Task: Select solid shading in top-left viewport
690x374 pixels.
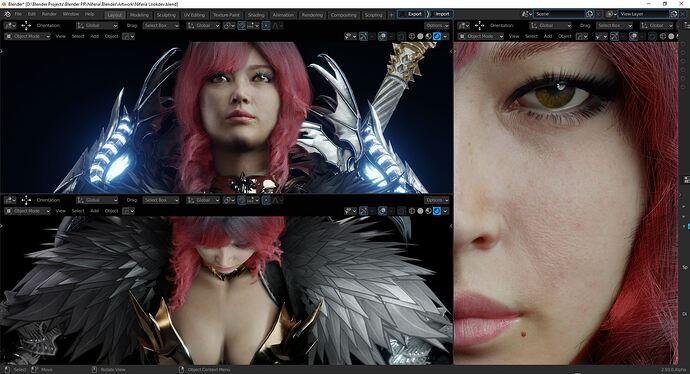Action: tap(420, 36)
